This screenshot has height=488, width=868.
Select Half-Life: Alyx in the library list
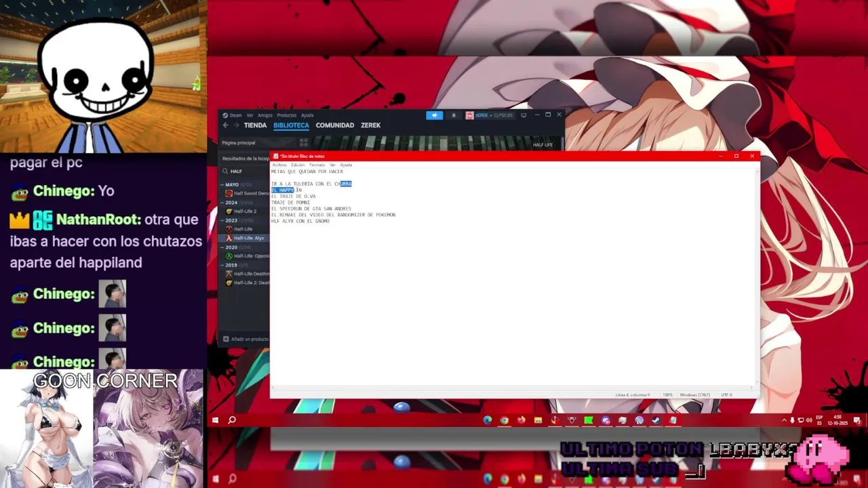coord(249,238)
